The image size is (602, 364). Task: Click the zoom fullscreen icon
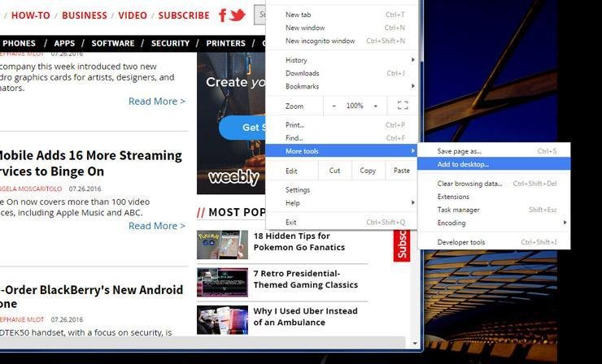coord(402,106)
